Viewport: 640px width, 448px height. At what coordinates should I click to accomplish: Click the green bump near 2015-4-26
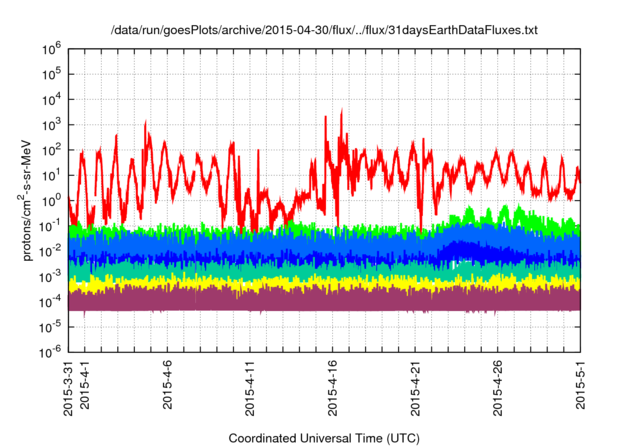[x=505, y=214]
